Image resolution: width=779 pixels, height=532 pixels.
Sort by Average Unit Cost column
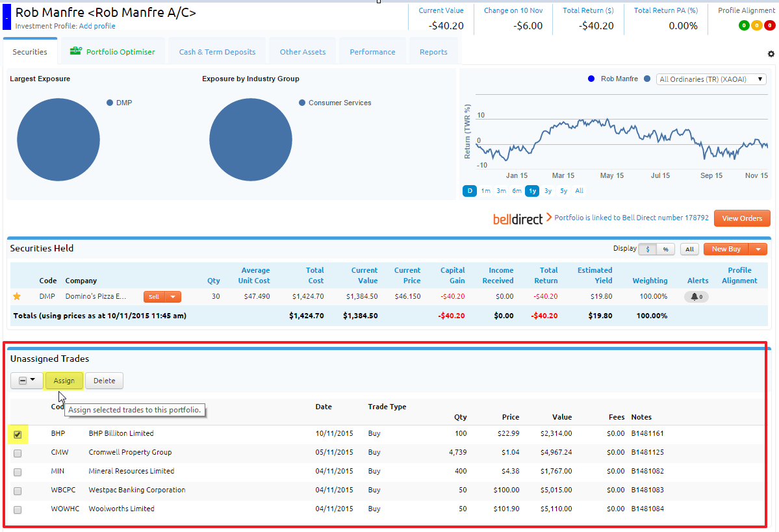click(254, 275)
